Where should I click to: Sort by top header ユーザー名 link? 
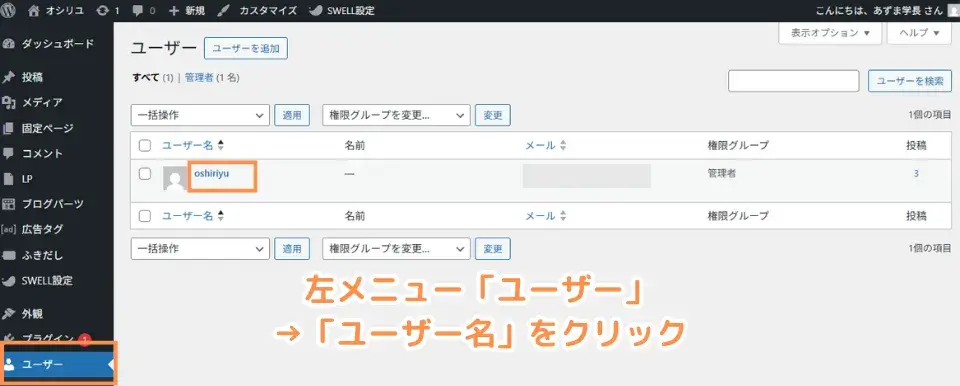pyautogui.click(x=187, y=146)
